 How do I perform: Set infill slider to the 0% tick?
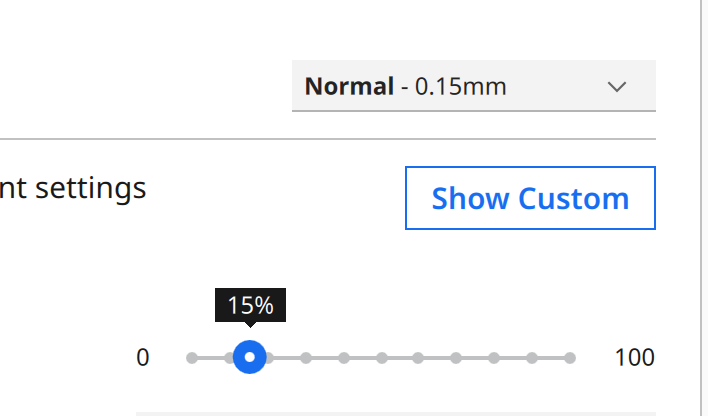(x=192, y=357)
